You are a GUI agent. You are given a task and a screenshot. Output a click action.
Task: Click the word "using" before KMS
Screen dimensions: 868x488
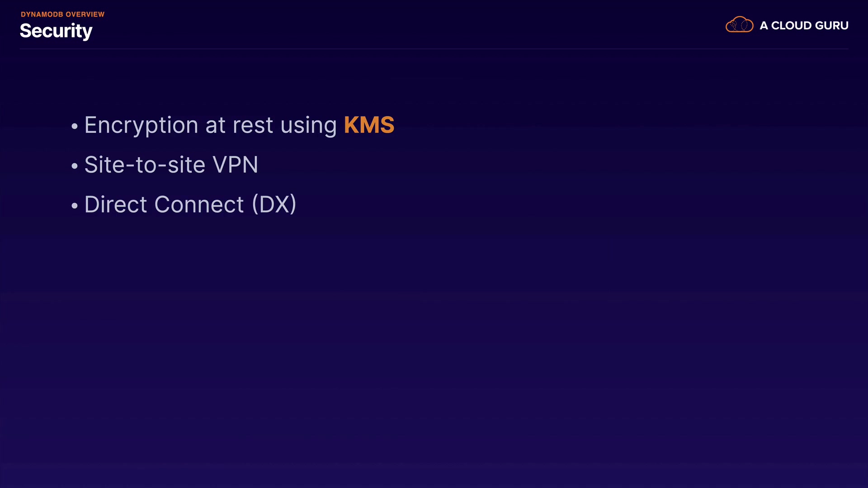click(308, 126)
